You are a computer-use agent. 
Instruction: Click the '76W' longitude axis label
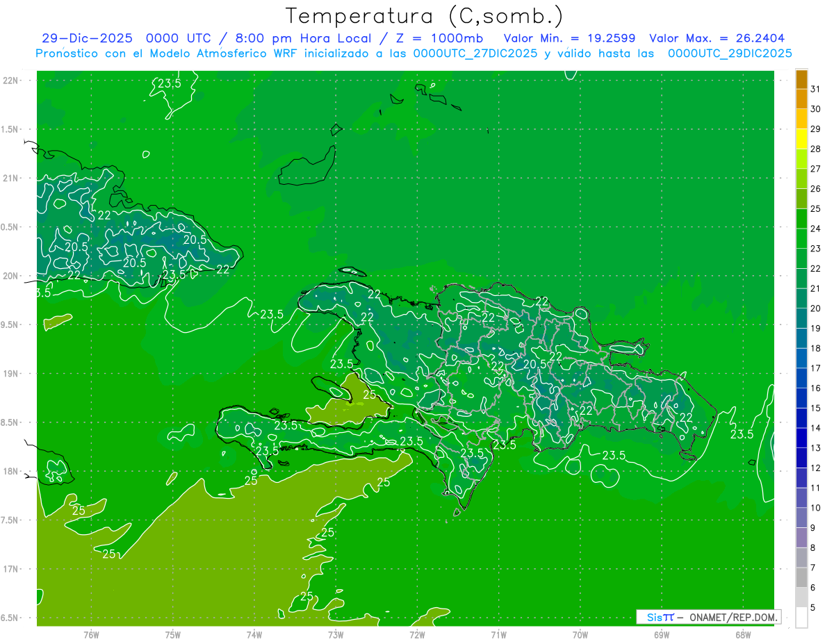[x=91, y=634]
